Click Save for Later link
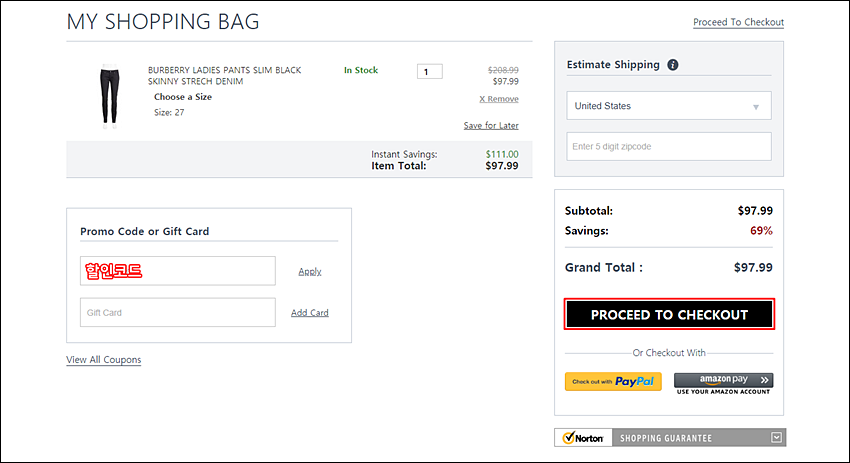850x463 pixels. pyautogui.click(x=491, y=125)
